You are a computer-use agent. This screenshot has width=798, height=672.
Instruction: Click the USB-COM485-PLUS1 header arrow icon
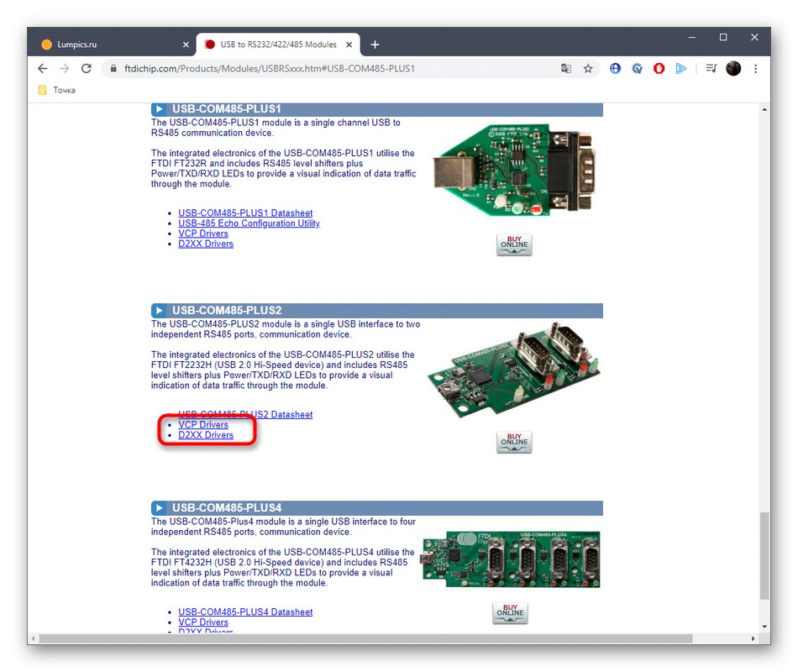tap(159, 109)
